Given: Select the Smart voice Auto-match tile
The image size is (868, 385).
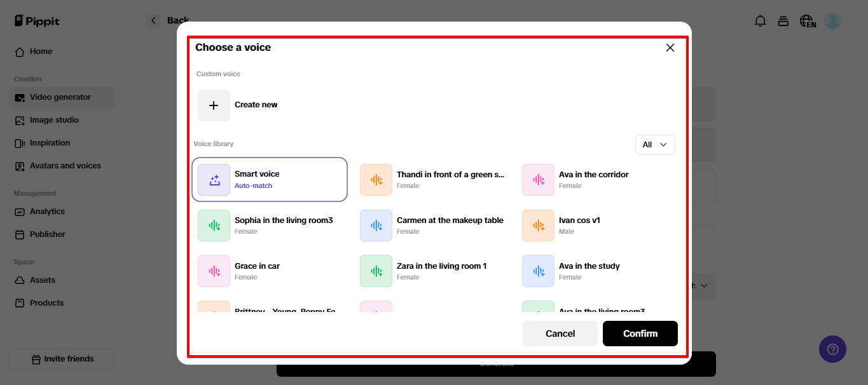Looking at the screenshot, I should point(270,179).
